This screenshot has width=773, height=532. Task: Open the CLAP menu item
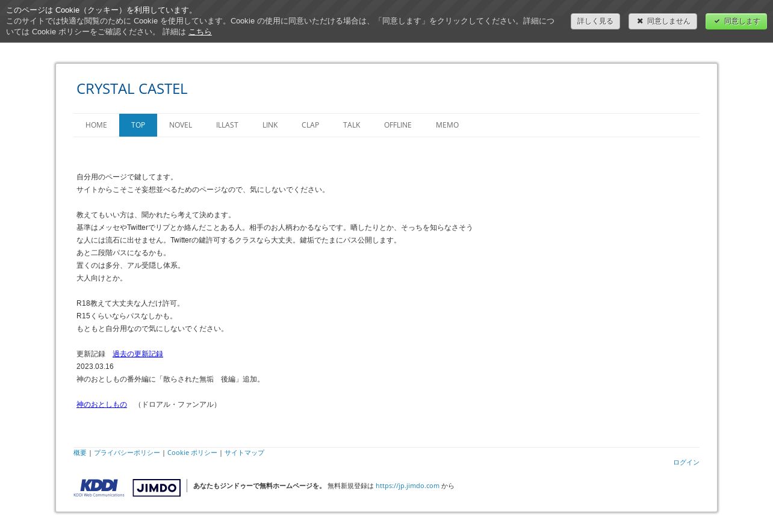coord(310,125)
